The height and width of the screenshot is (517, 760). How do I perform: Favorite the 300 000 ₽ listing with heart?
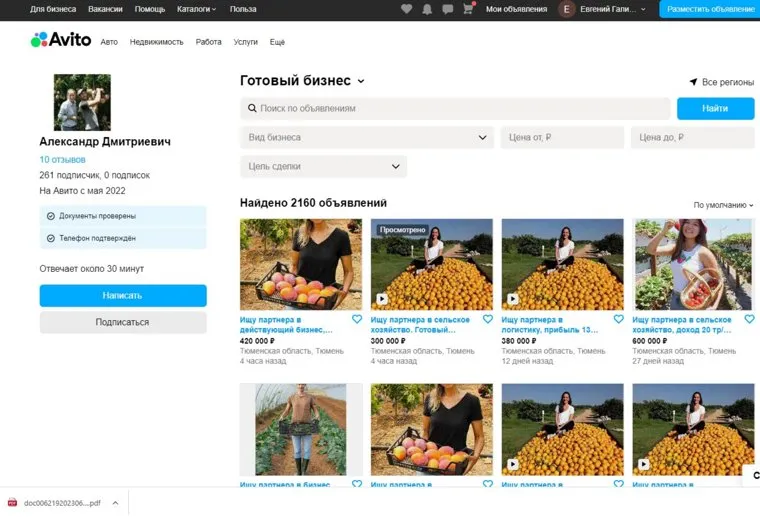tap(488, 320)
